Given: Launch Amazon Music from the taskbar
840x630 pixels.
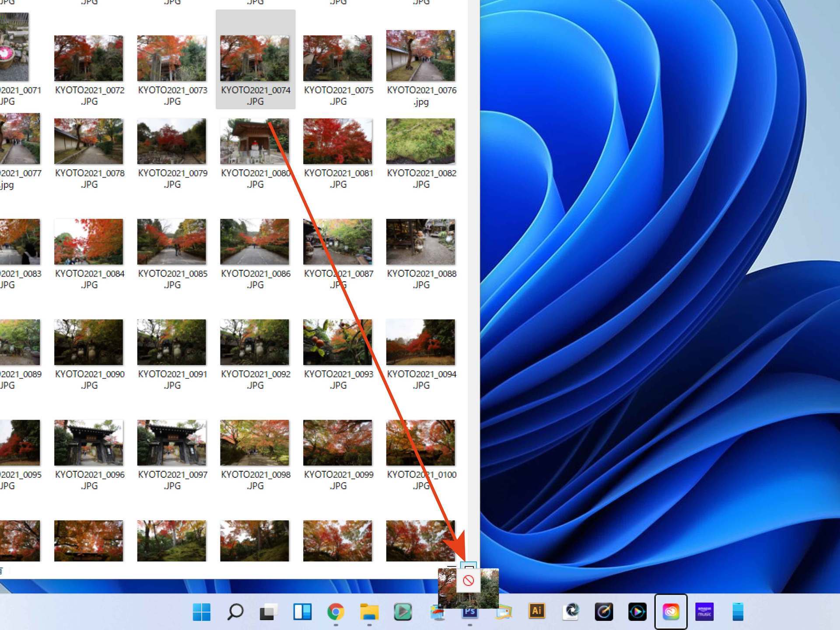Looking at the screenshot, I should coord(704,611).
